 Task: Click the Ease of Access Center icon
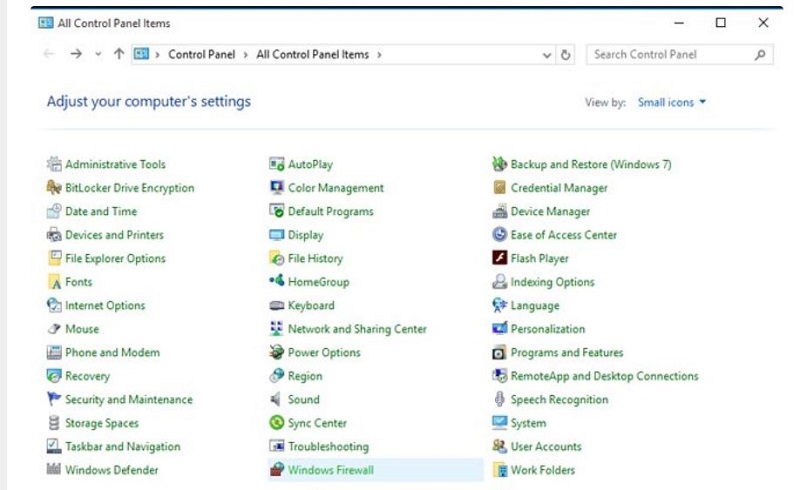click(499, 234)
